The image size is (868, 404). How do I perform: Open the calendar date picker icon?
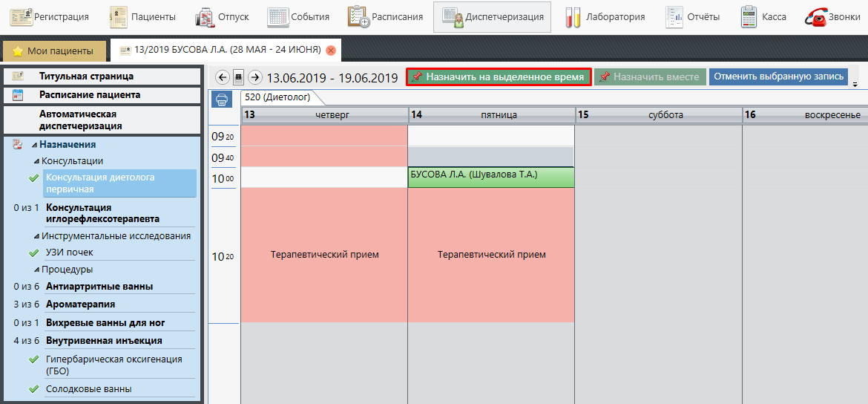click(x=238, y=77)
